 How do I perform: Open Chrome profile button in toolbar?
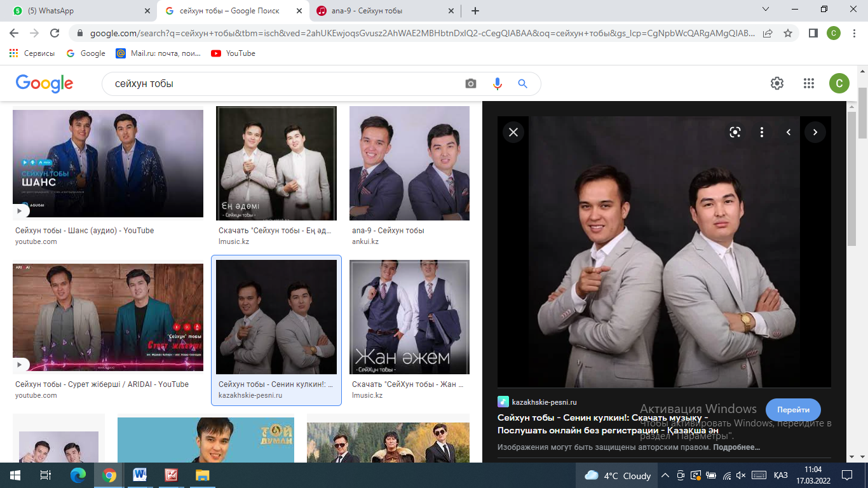(x=834, y=33)
